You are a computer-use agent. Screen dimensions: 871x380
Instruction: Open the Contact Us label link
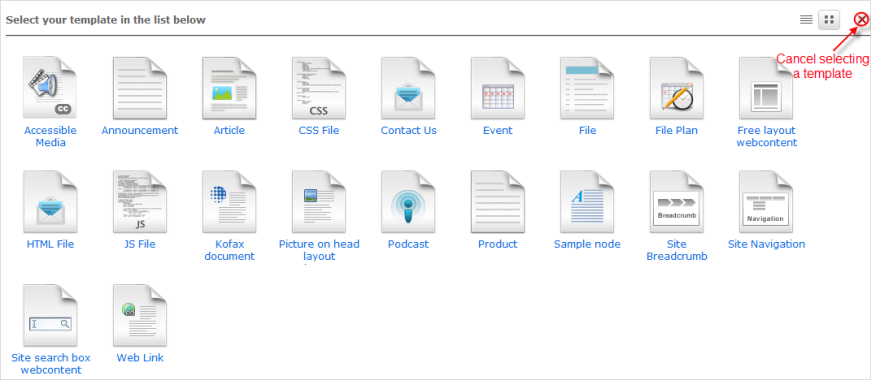408,131
